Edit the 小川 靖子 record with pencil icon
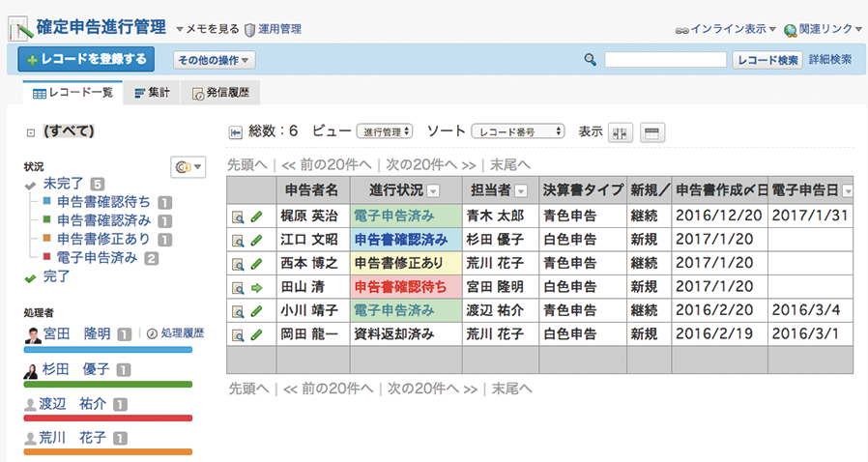 tap(256, 312)
